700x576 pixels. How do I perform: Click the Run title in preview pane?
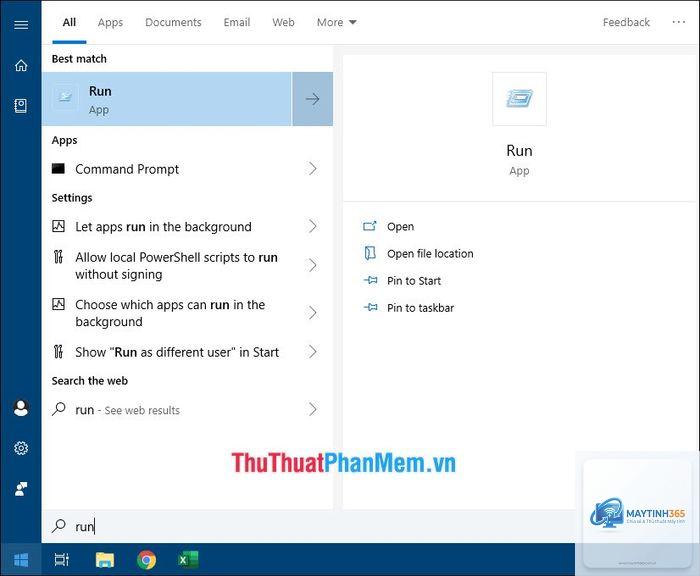pyautogui.click(x=519, y=150)
